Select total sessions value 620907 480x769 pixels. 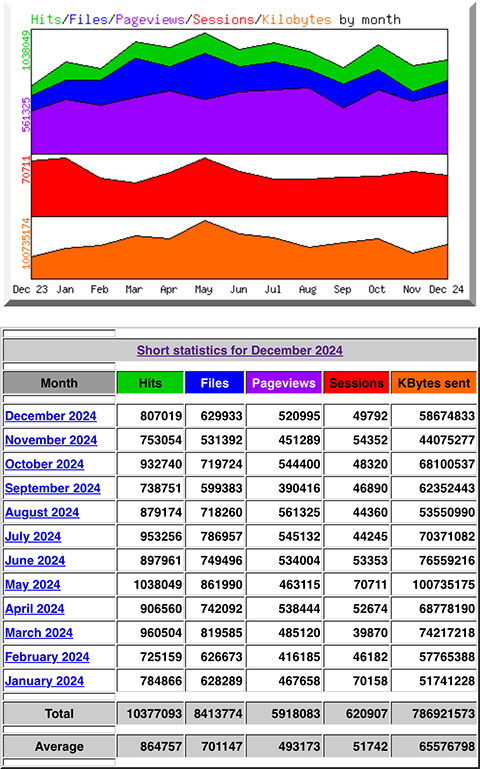(x=367, y=714)
